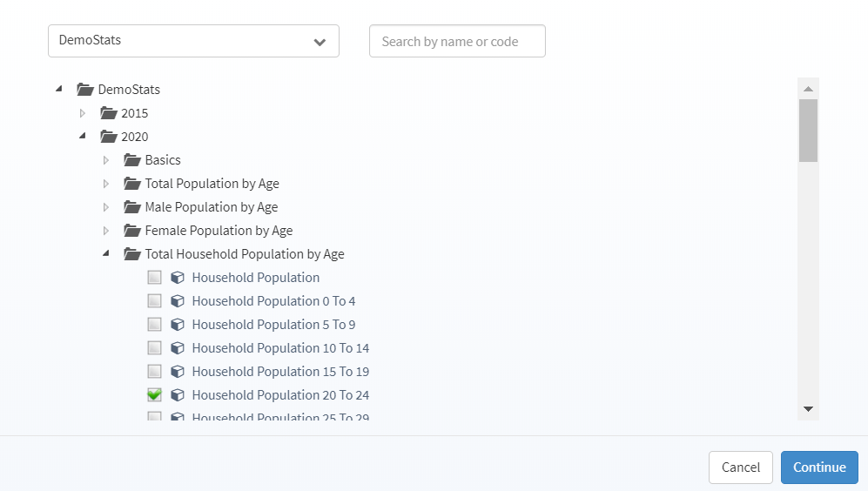Click the scrollbar up arrow

pos(808,89)
